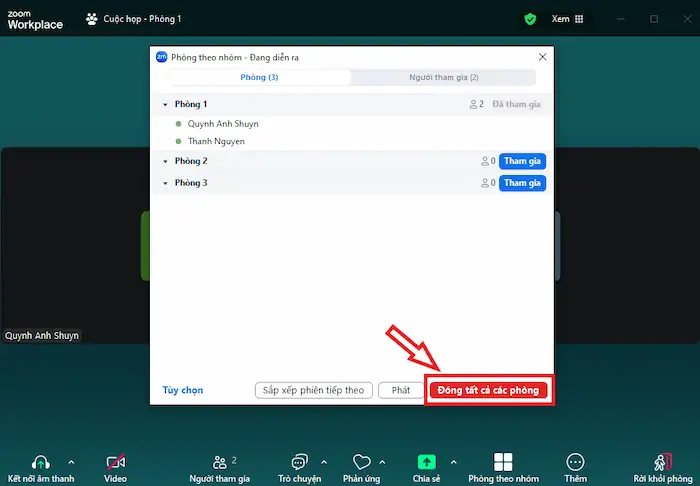The width and height of the screenshot is (700, 486).
Task: Open audio options arrow beside Kết nối âm thanh
Action: tap(70, 462)
